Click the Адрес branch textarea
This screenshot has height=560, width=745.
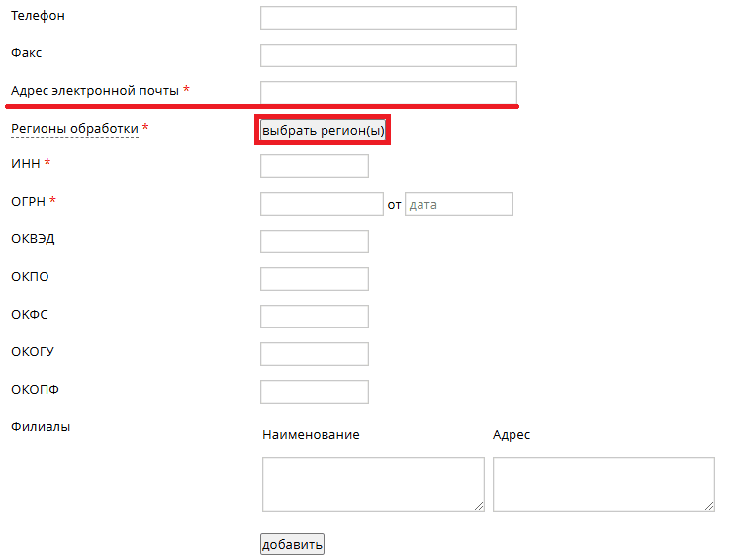click(603, 484)
